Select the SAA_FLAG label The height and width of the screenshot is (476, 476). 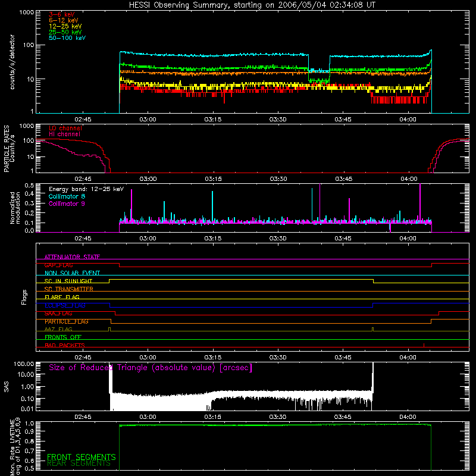tap(58, 314)
